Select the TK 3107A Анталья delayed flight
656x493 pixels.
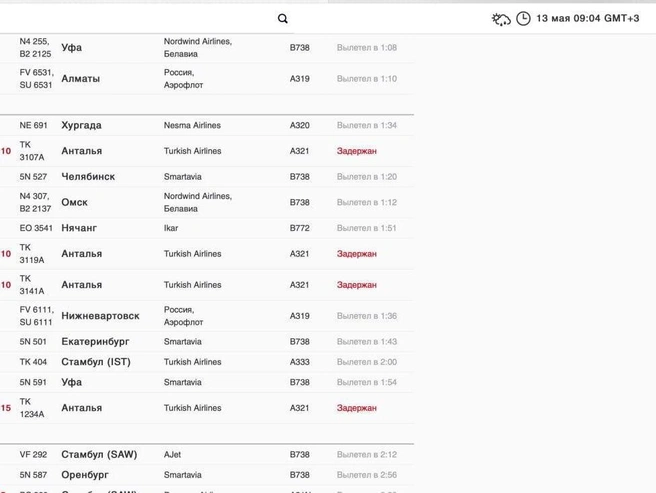point(207,151)
